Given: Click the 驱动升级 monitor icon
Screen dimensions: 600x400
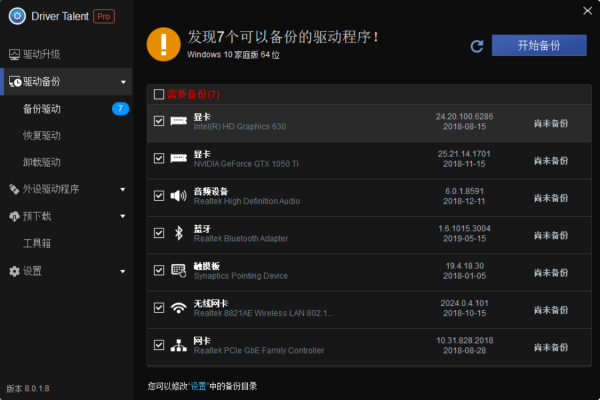Looking at the screenshot, I should coord(14,54).
